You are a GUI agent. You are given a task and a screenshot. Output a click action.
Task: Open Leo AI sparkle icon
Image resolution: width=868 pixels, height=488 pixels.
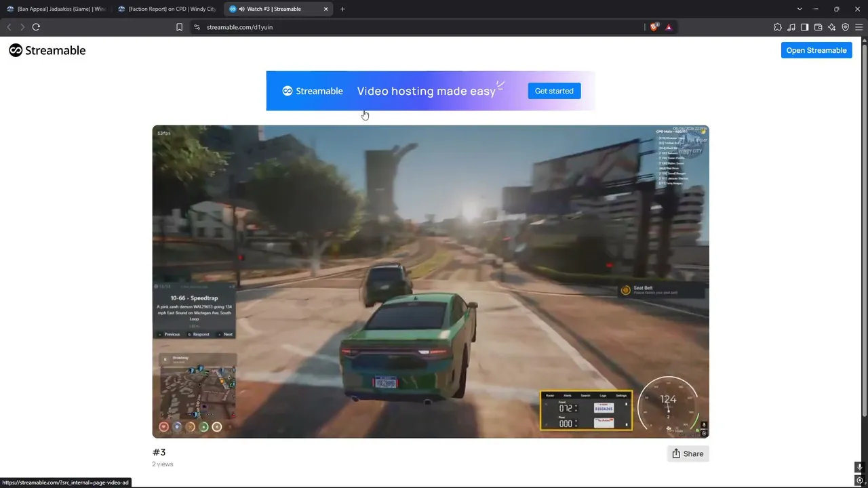tap(831, 27)
